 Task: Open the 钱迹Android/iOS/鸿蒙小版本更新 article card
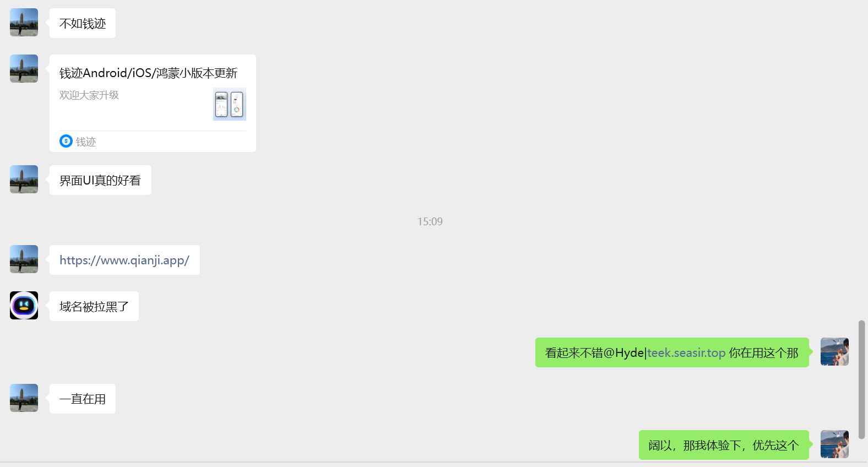tap(153, 103)
